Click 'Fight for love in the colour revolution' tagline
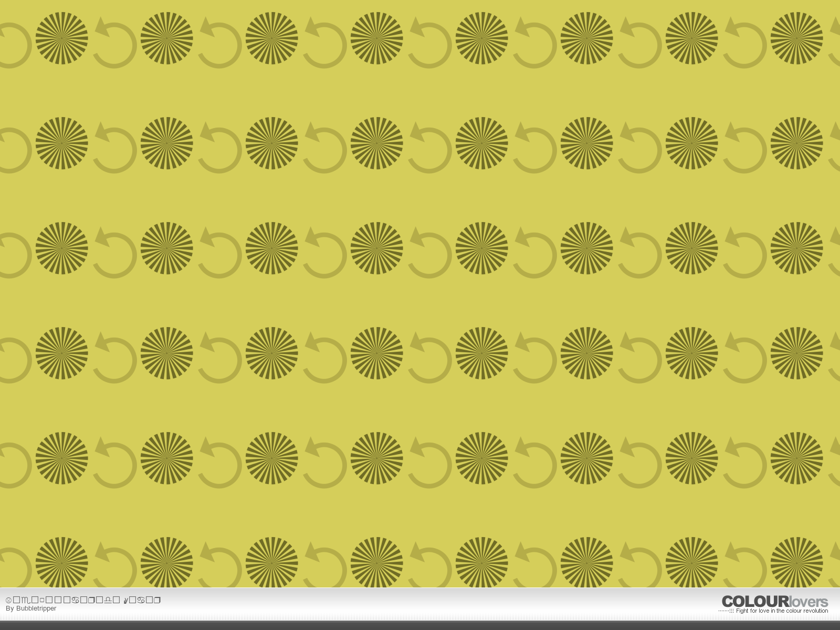 coord(782,611)
